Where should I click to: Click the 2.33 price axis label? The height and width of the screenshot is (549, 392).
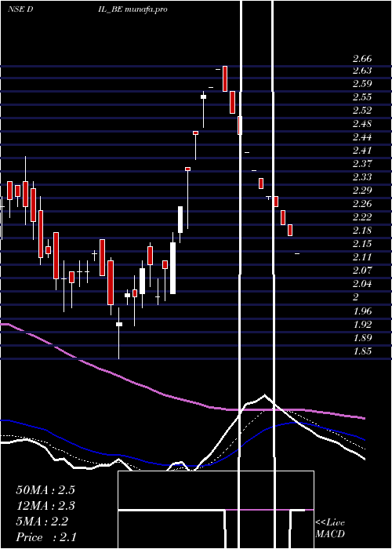362,176
